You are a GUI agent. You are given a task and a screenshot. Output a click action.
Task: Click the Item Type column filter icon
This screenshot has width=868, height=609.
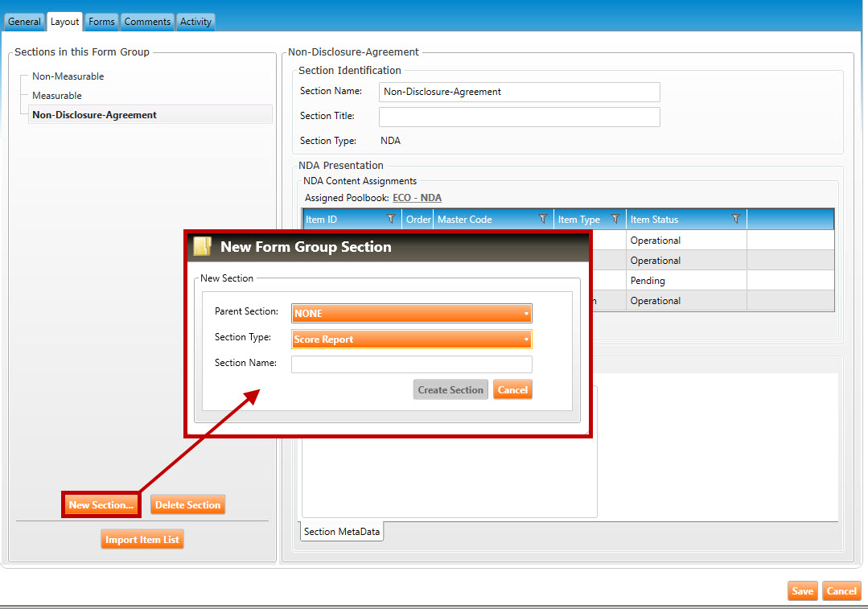[x=615, y=219]
